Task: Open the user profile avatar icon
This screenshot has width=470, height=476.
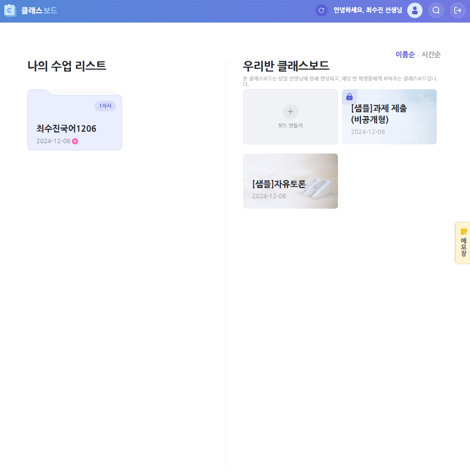Action: click(x=415, y=10)
